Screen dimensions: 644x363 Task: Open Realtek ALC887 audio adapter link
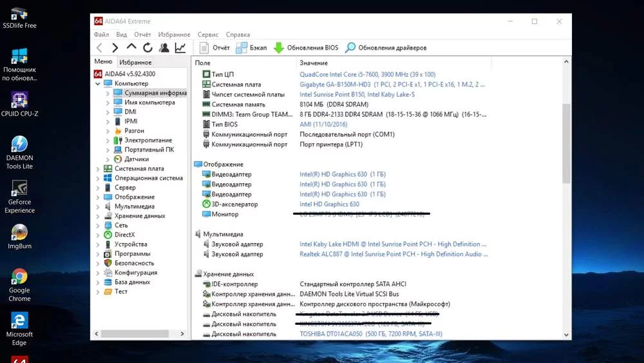[x=393, y=254]
